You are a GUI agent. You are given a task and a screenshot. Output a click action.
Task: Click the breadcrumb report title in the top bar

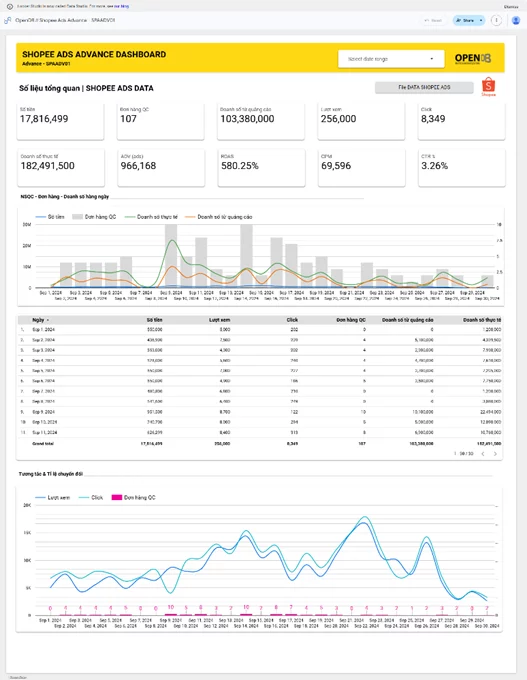click(x=65, y=20)
